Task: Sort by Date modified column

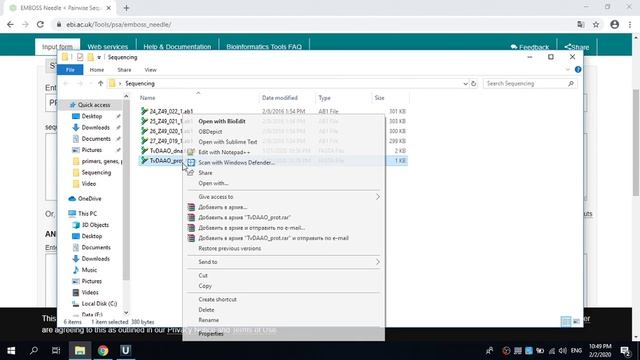Action: pyautogui.click(x=280, y=98)
